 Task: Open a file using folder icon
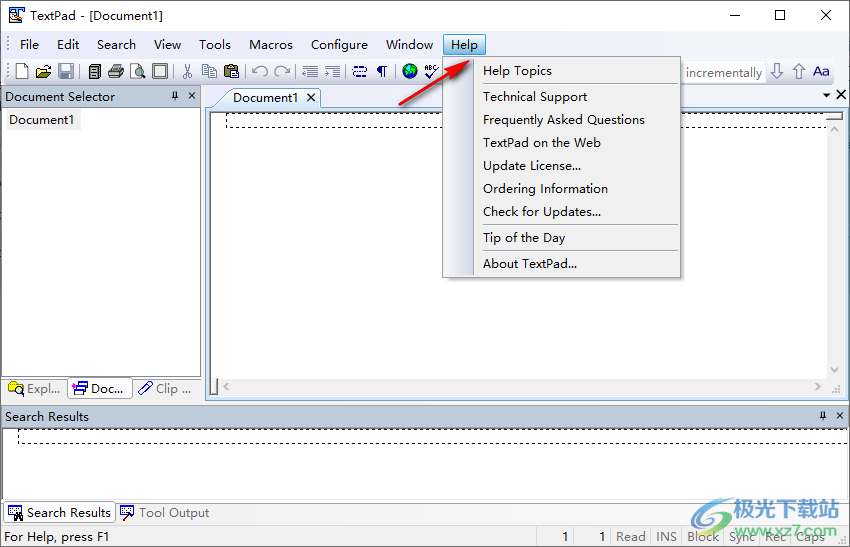point(43,71)
